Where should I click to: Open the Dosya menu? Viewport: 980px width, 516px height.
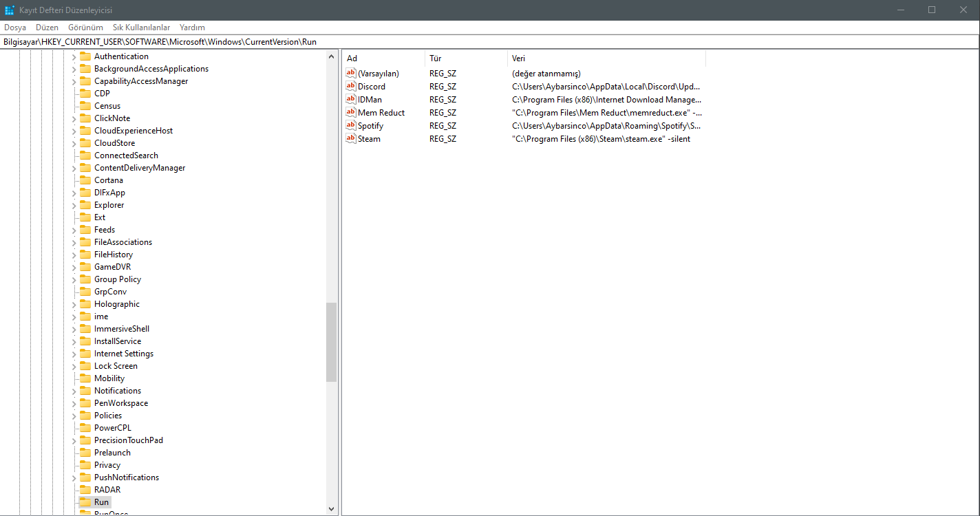[15, 28]
